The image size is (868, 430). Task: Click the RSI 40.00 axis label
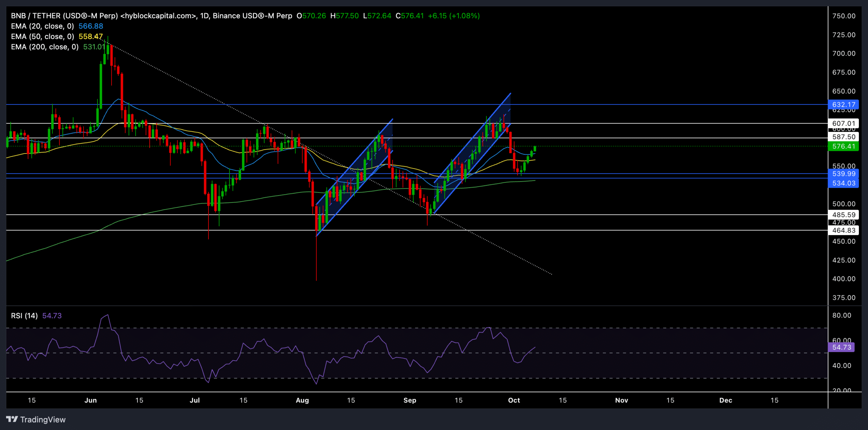tap(842, 366)
